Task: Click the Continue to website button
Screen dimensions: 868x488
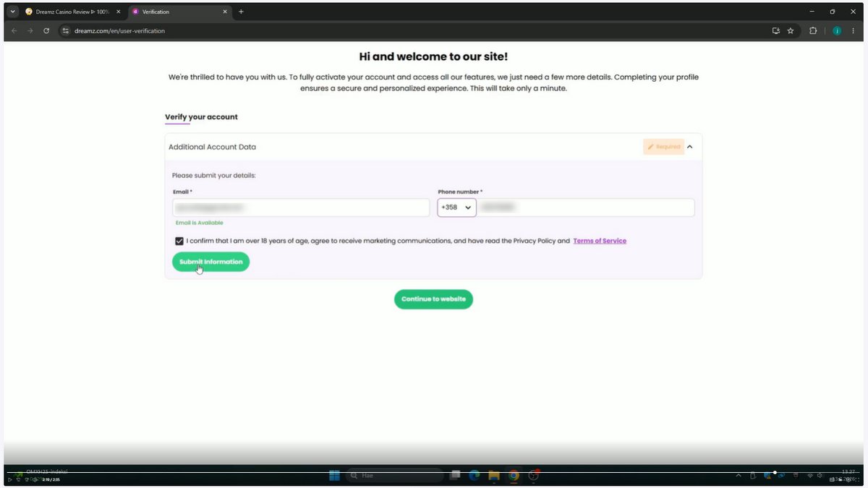Action: [x=433, y=299]
